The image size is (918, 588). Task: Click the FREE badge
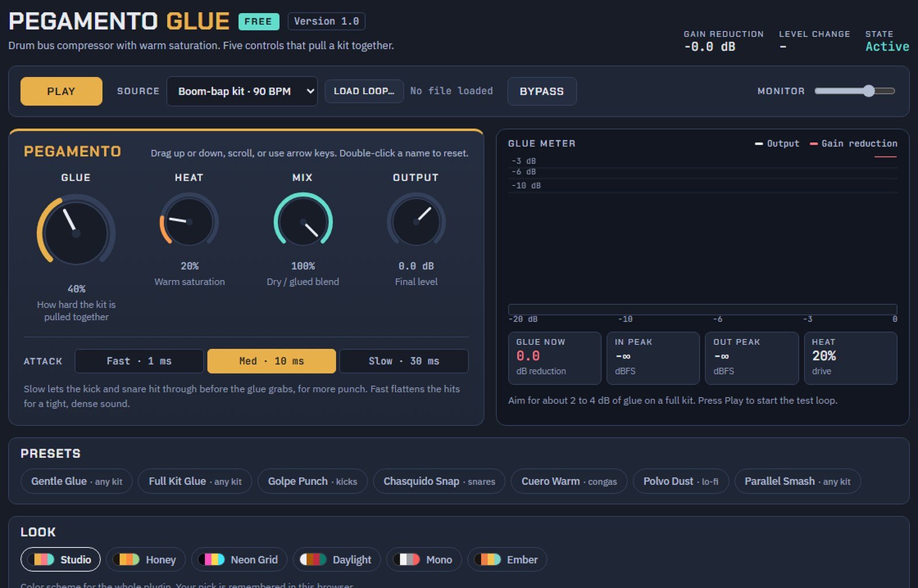259,21
